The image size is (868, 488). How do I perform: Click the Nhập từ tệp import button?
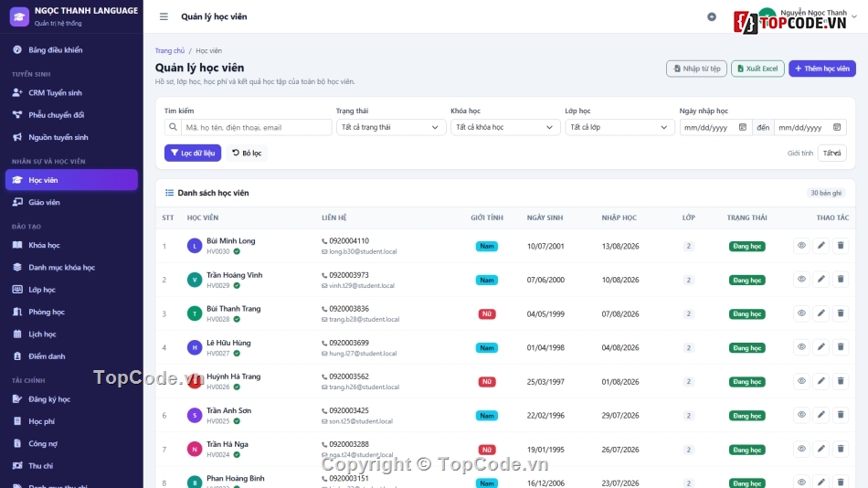[696, 69]
